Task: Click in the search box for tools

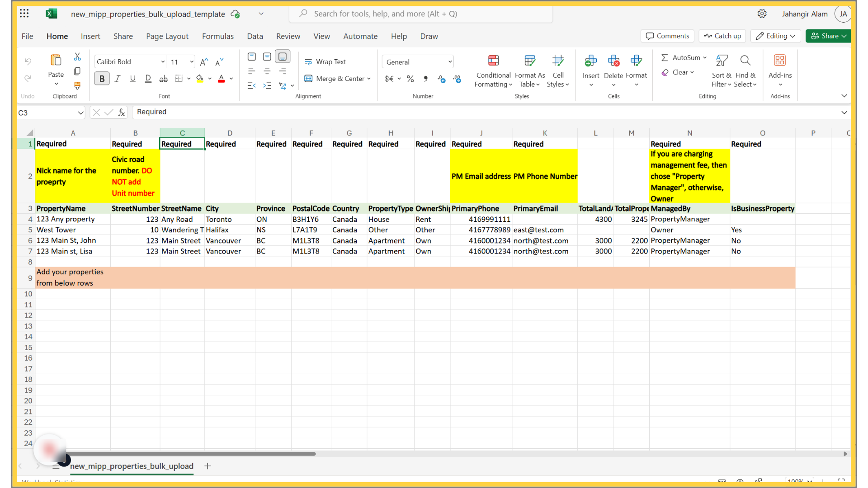Action: click(420, 14)
